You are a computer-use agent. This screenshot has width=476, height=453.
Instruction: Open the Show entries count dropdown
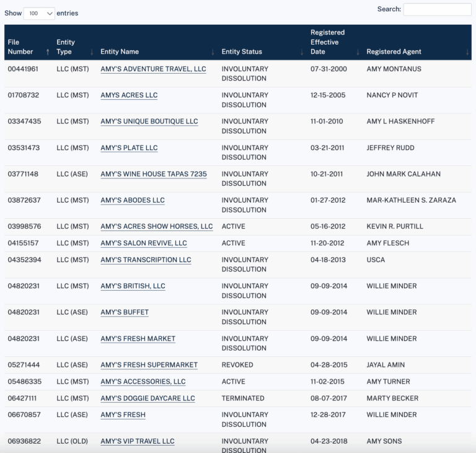click(39, 13)
